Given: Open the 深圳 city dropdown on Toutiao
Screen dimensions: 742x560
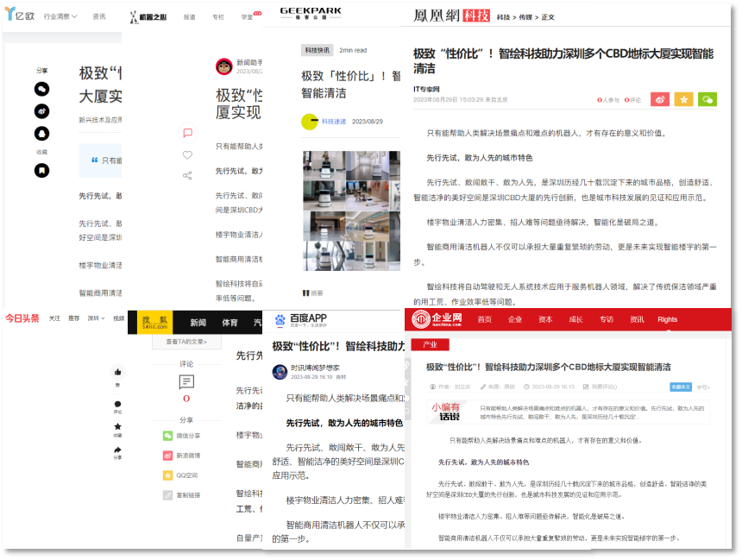Looking at the screenshot, I should click(95, 318).
